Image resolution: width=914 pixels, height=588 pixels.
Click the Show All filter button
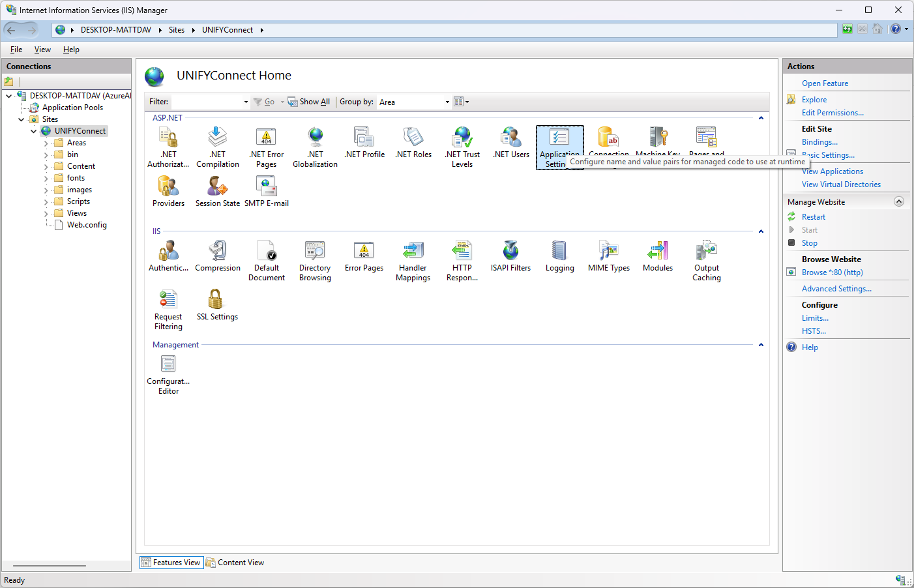coord(309,102)
